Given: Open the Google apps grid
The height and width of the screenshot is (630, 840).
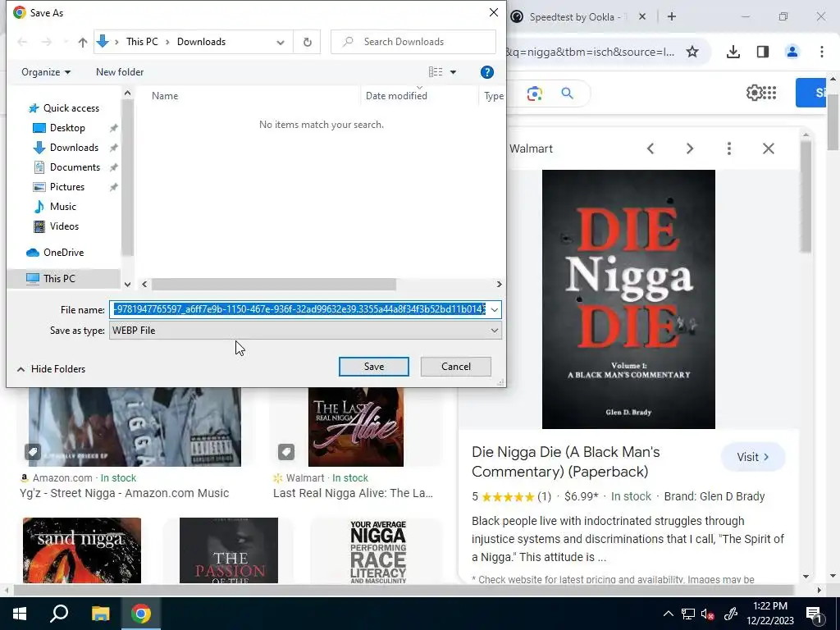Looking at the screenshot, I should [769, 93].
